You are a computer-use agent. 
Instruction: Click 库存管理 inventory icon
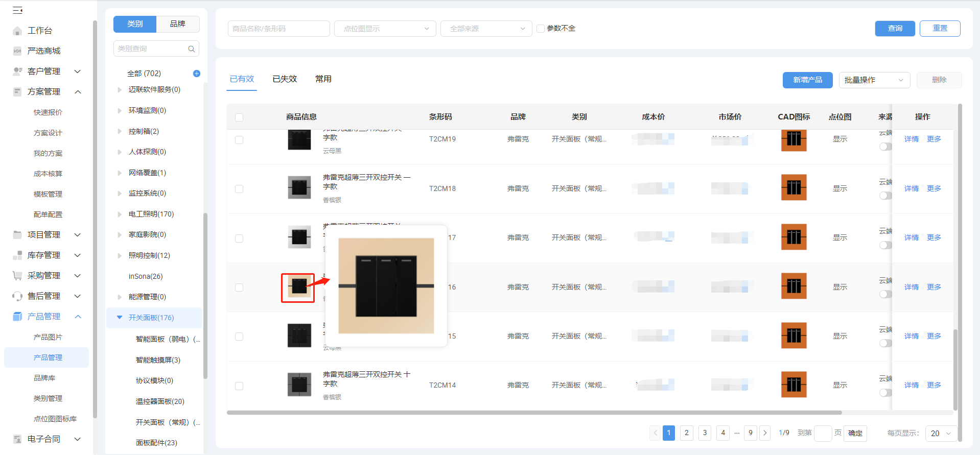point(17,255)
